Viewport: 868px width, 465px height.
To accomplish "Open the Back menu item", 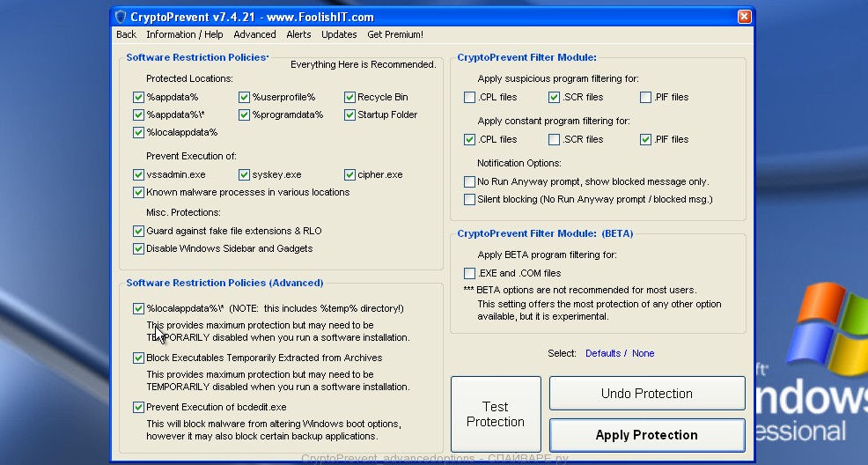I will (126, 34).
